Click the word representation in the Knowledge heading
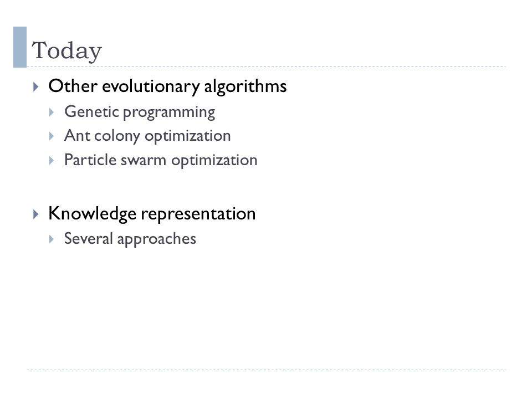532x399 pixels. click(198, 214)
